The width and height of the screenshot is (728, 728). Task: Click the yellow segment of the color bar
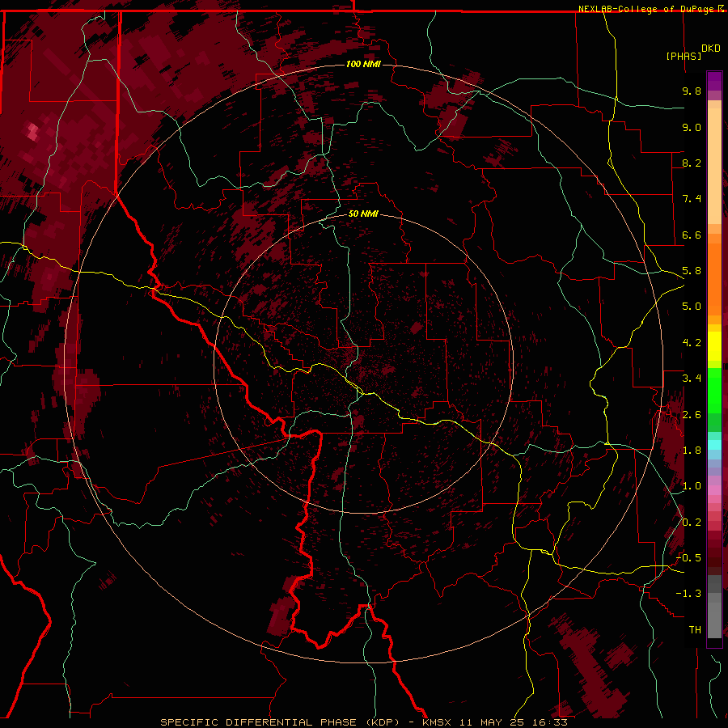click(714, 346)
